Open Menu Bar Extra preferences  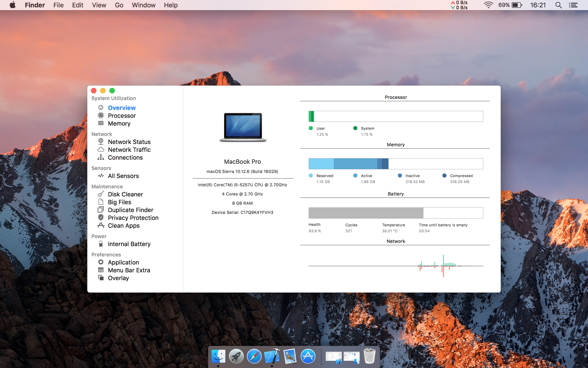coord(129,270)
